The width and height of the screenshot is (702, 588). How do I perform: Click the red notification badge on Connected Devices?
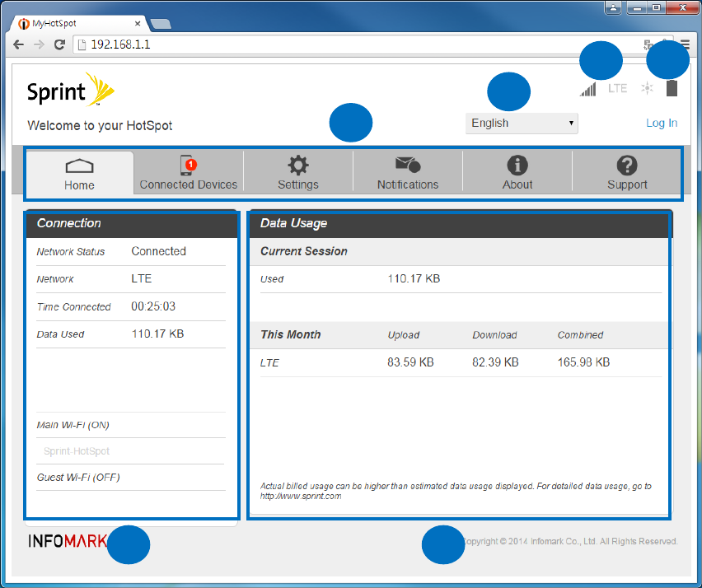pos(191,165)
